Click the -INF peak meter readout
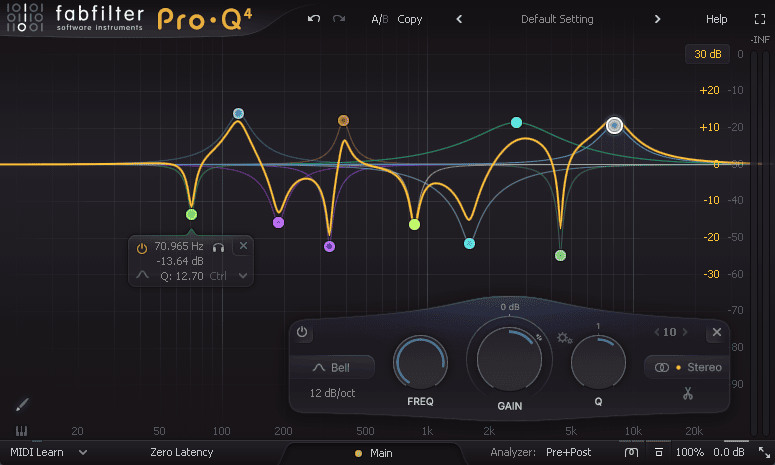The height and width of the screenshot is (465, 775). [x=760, y=40]
